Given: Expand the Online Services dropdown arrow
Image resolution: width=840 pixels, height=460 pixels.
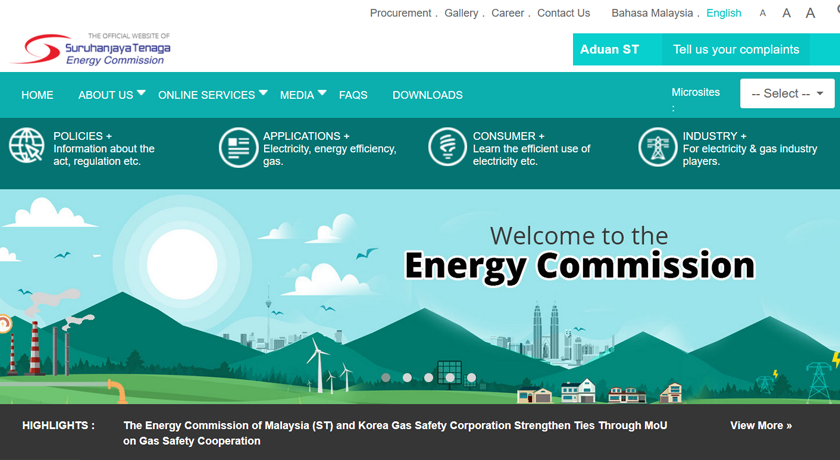Looking at the screenshot, I should click(x=263, y=93).
